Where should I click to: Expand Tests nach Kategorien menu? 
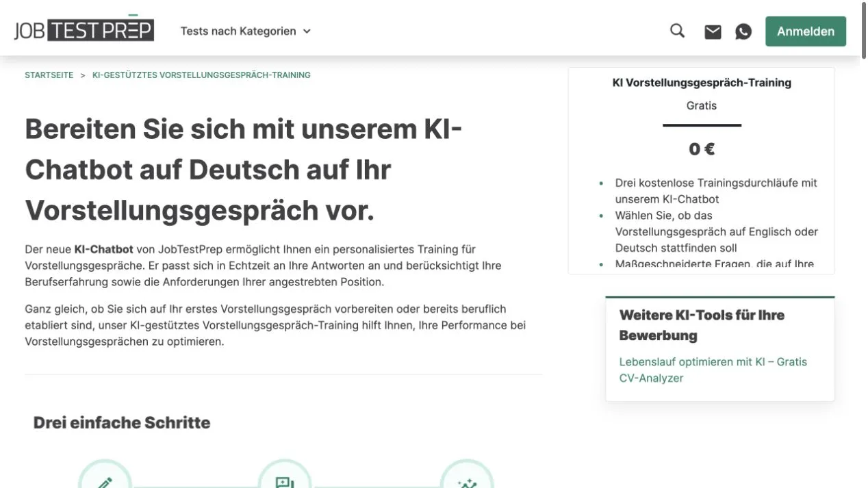tap(246, 31)
